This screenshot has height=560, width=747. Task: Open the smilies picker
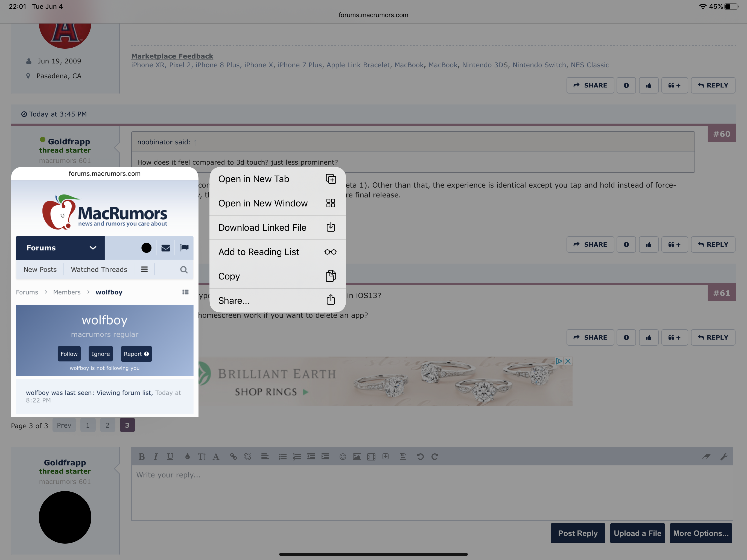tap(343, 457)
